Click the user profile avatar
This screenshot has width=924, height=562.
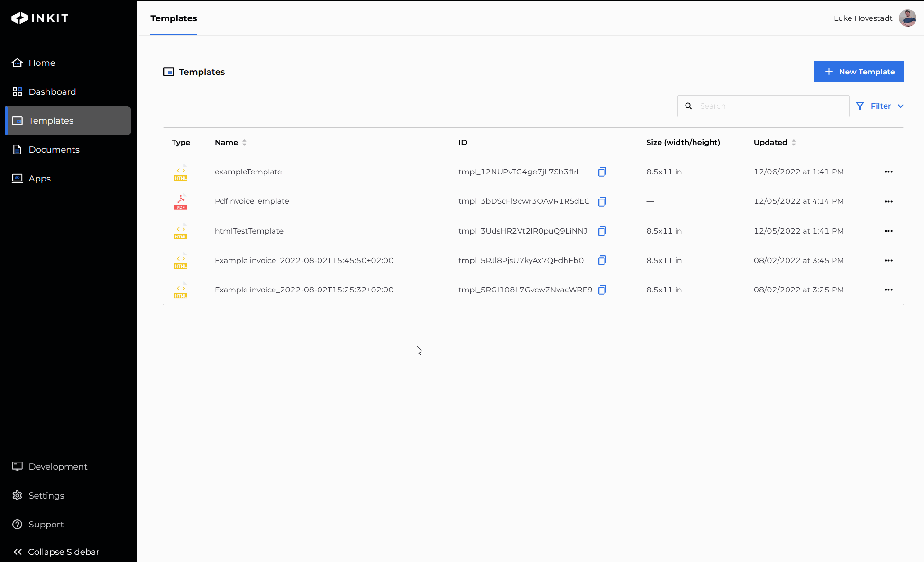907,18
